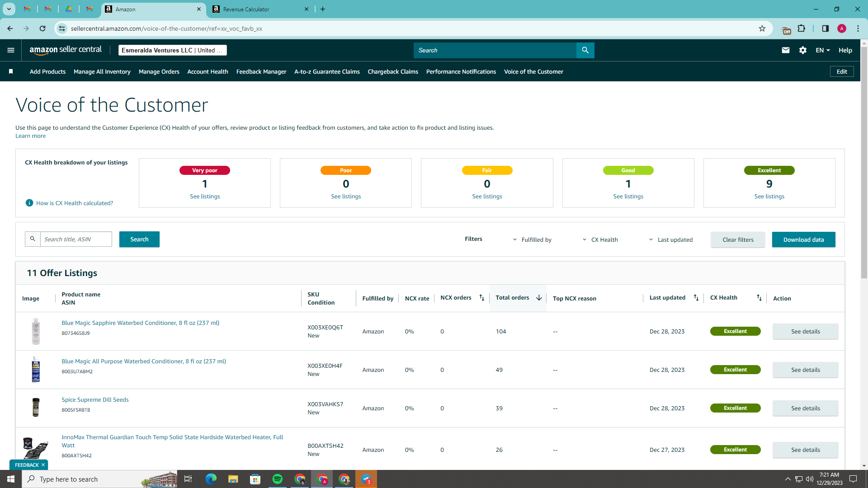Open the settings gear icon
Screen dimensions: 868x488
pos(803,50)
